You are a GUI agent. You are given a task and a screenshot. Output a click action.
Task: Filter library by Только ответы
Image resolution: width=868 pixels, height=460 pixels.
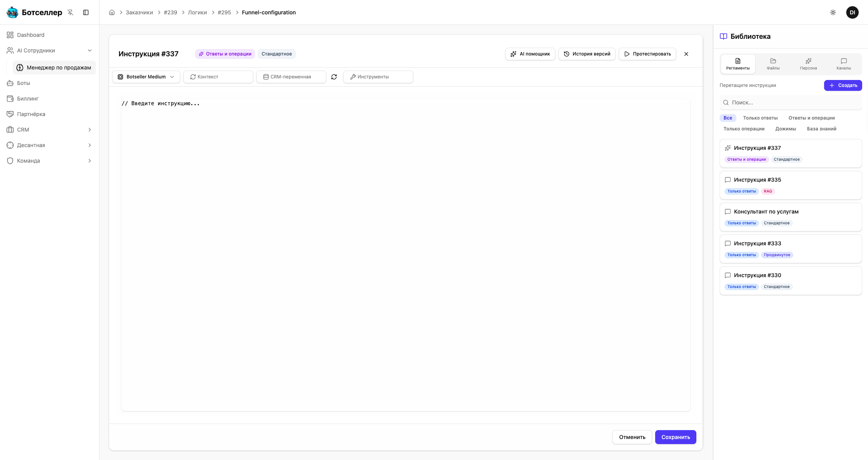click(x=760, y=118)
